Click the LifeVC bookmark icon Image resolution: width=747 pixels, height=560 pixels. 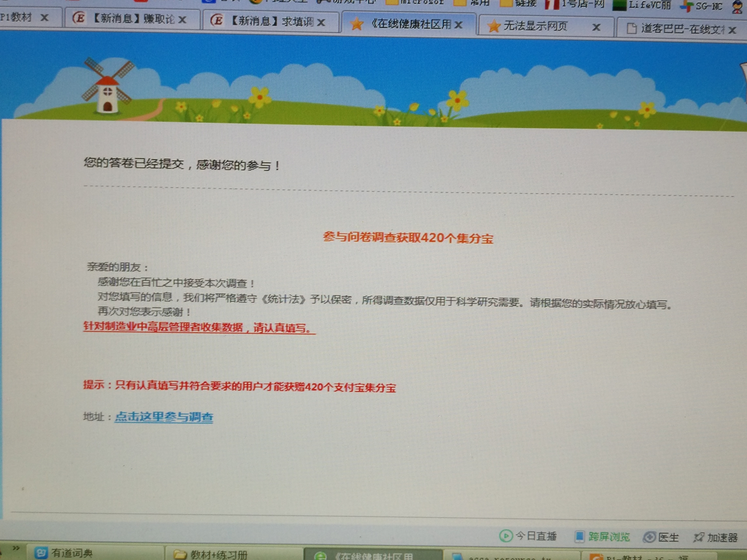click(620, 5)
